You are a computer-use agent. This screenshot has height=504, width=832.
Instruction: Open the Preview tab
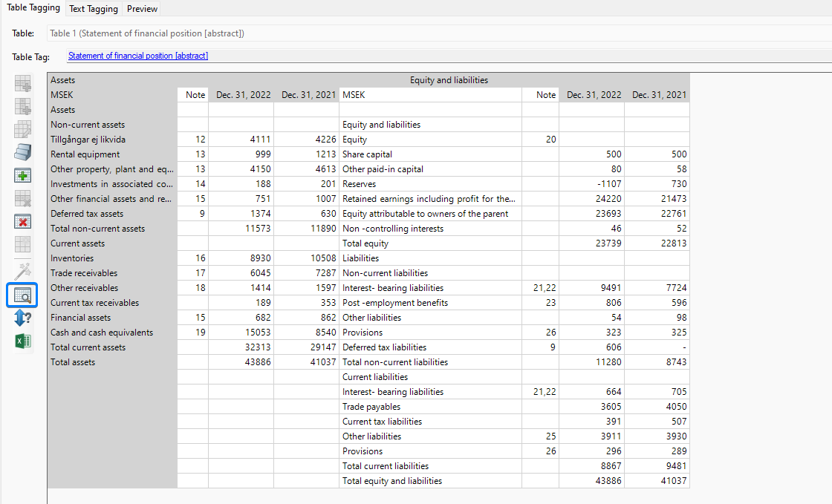(x=142, y=9)
